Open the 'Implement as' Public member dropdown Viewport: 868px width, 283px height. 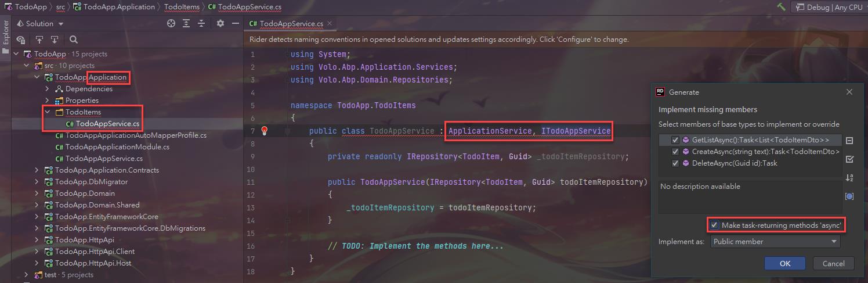(x=775, y=242)
